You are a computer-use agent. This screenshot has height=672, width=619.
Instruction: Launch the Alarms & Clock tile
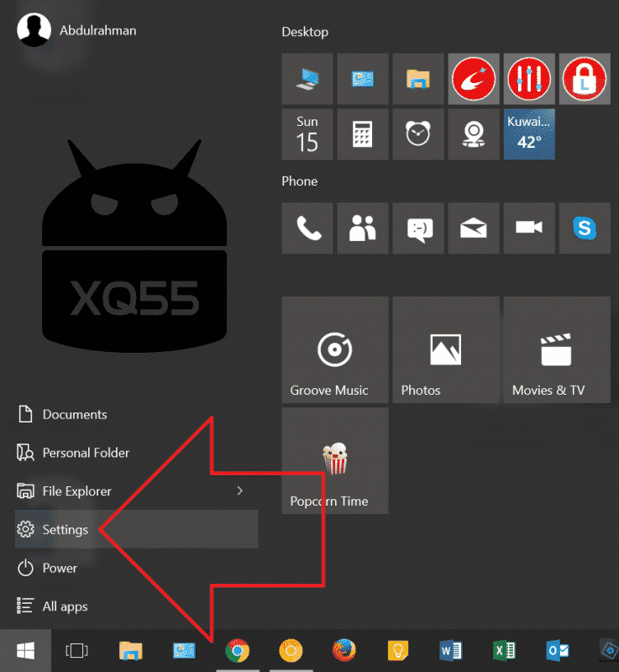coord(418,134)
